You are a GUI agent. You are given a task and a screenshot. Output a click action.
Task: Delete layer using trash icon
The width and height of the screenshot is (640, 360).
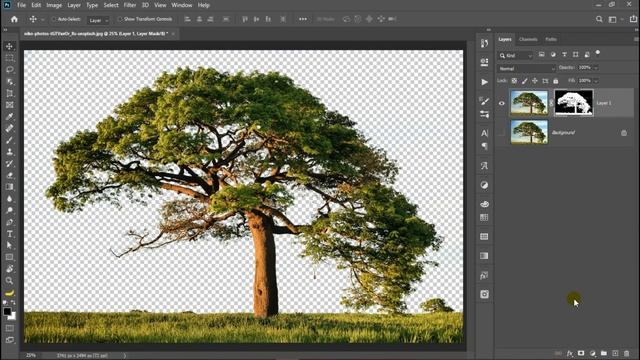(627, 353)
